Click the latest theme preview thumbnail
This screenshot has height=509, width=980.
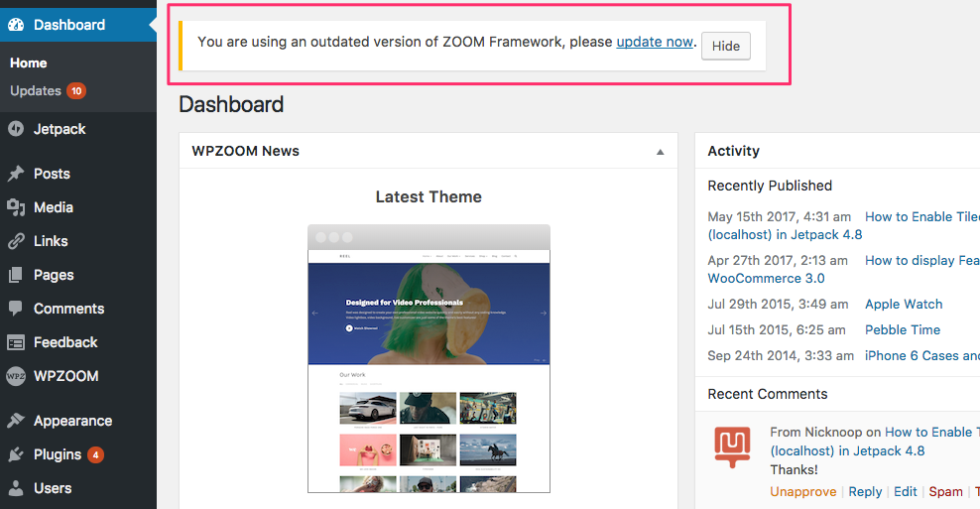coord(429,358)
